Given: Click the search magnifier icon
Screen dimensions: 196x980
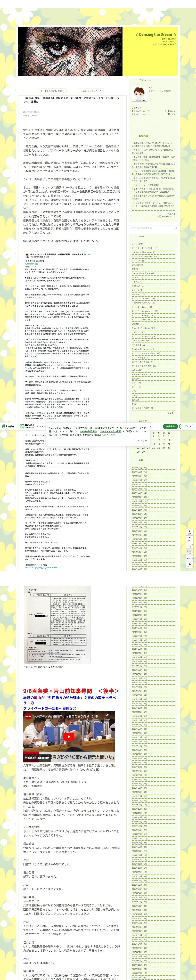Looking at the screenshot, I should pyautogui.click(x=175, y=228).
